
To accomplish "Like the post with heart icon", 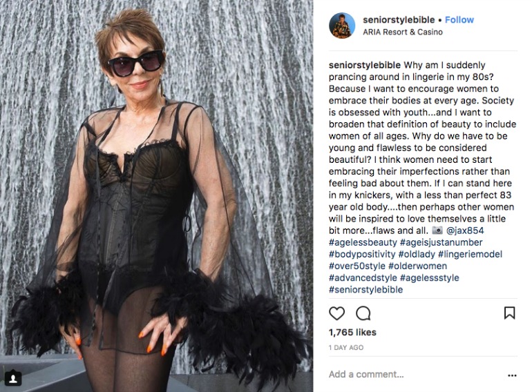I will pyautogui.click(x=336, y=313).
